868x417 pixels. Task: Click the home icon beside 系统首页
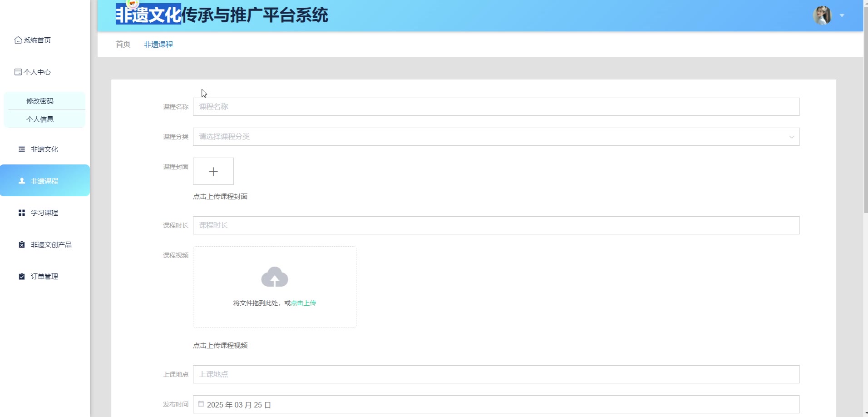tap(18, 40)
